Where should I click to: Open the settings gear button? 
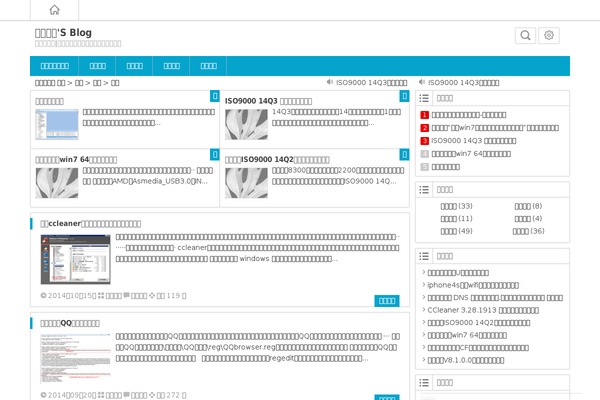549,36
